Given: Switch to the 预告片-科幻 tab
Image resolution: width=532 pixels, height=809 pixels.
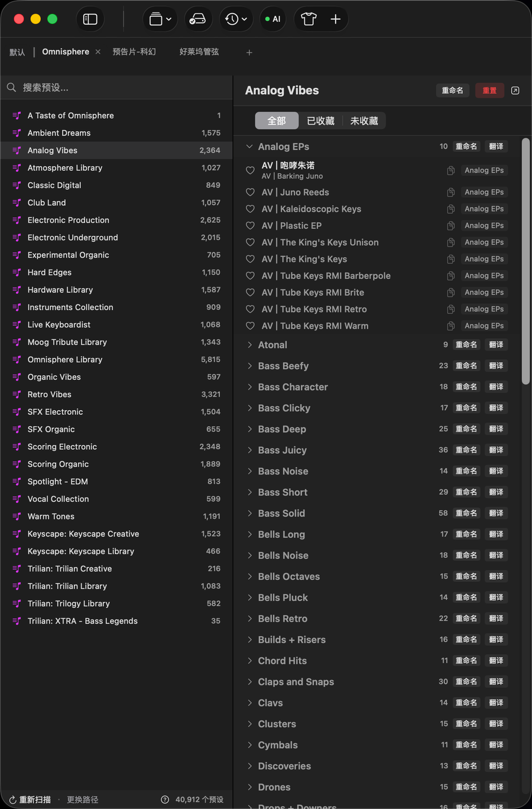Looking at the screenshot, I should click(134, 52).
